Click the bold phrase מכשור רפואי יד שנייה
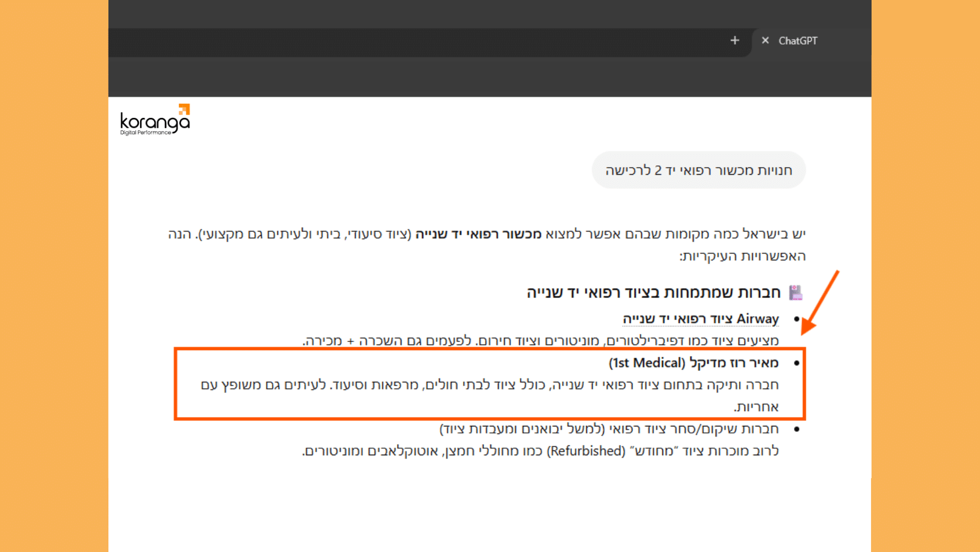 (x=478, y=234)
